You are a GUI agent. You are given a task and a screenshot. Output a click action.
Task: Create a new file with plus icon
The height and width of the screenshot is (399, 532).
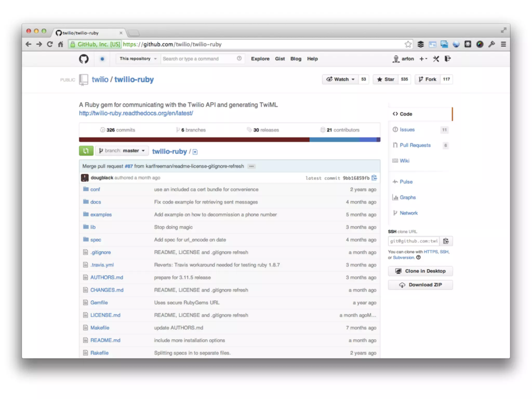point(195,152)
